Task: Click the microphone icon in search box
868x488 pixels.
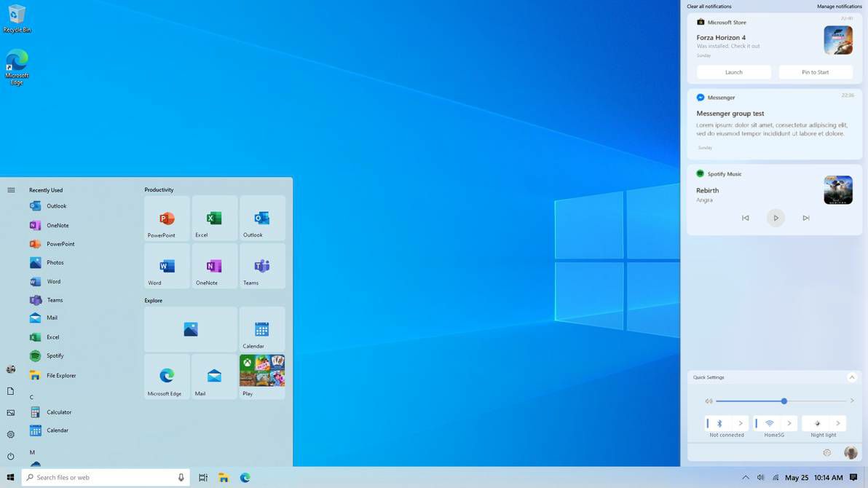Action: coord(181,478)
